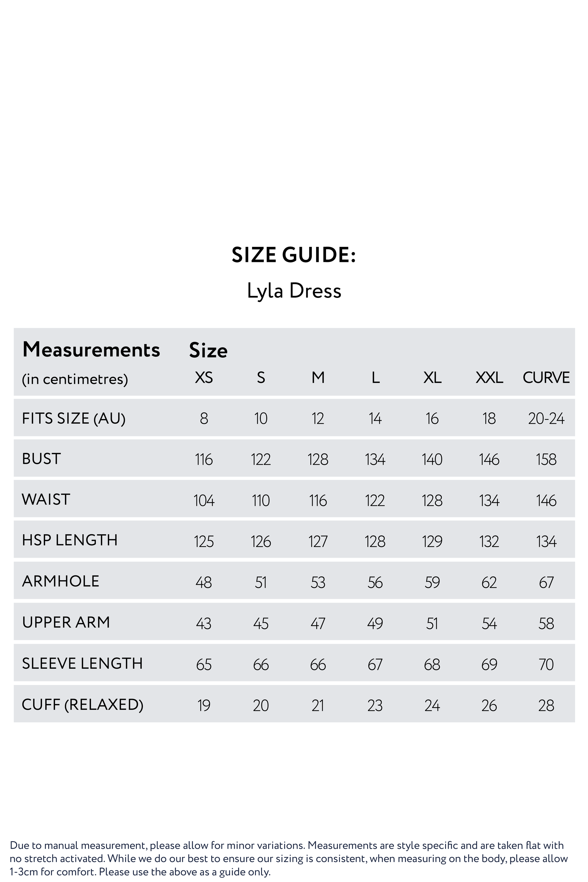Click the SIZE GUIDE heading
The image size is (588, 882).
click(x=294, y=255)
